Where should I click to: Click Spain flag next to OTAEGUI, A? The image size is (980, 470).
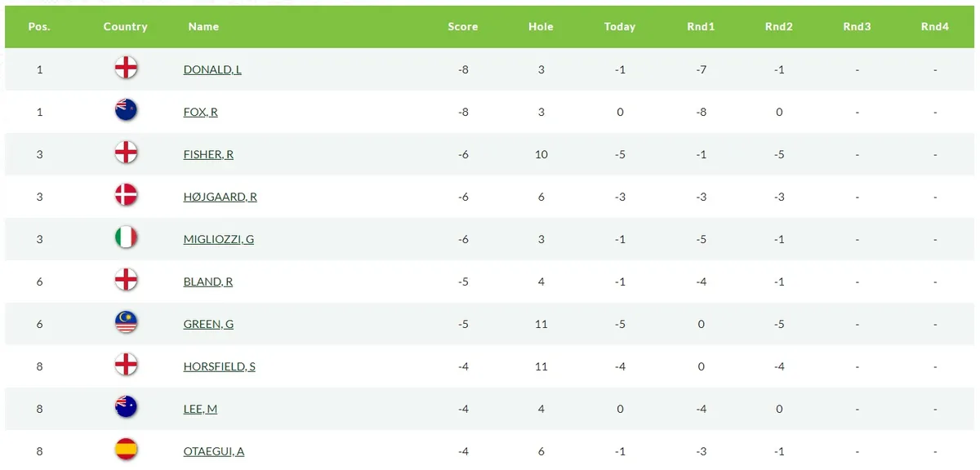126,450
